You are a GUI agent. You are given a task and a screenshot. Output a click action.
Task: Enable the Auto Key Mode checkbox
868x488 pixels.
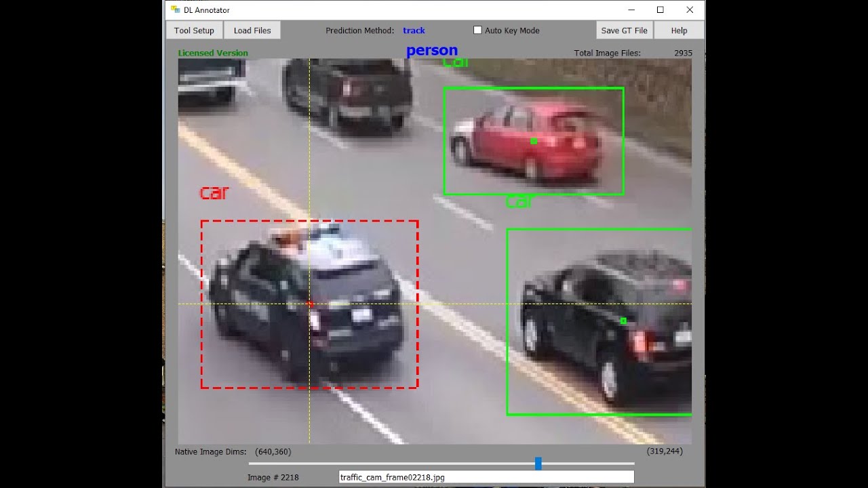[x=477, y=30]
